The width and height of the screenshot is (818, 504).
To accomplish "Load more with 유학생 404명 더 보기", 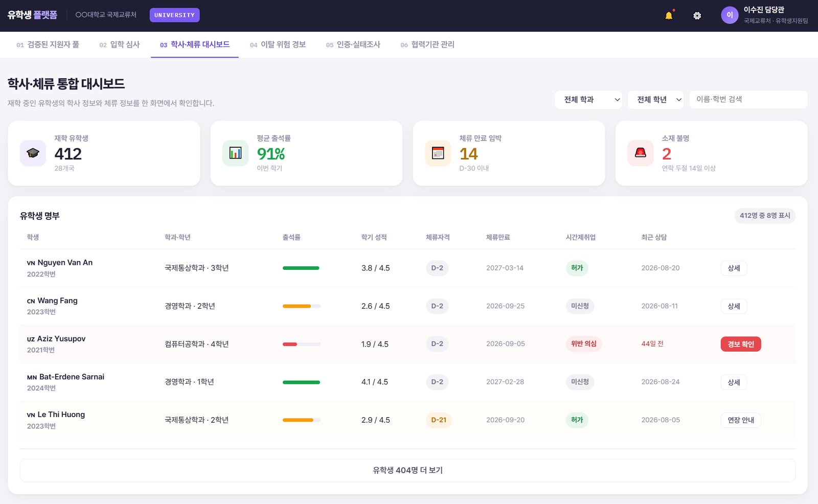I will point(407,470).
